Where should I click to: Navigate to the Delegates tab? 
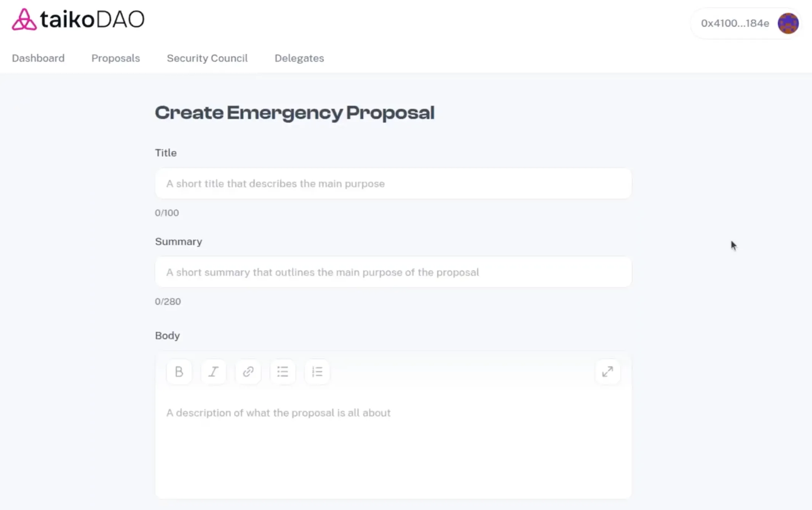(299, 58)
